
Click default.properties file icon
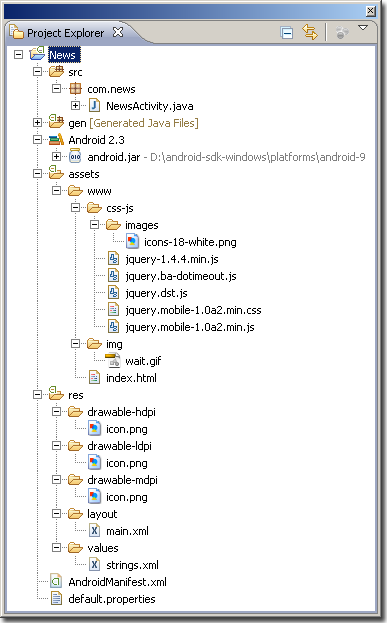coord(56,599)
